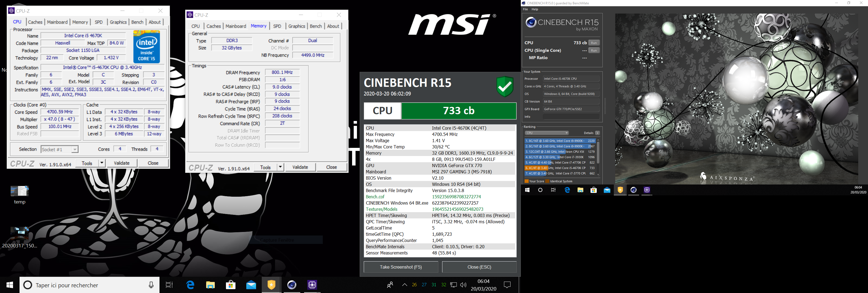Run the CPU (Single Core) Cinebench test

(594, 50)
